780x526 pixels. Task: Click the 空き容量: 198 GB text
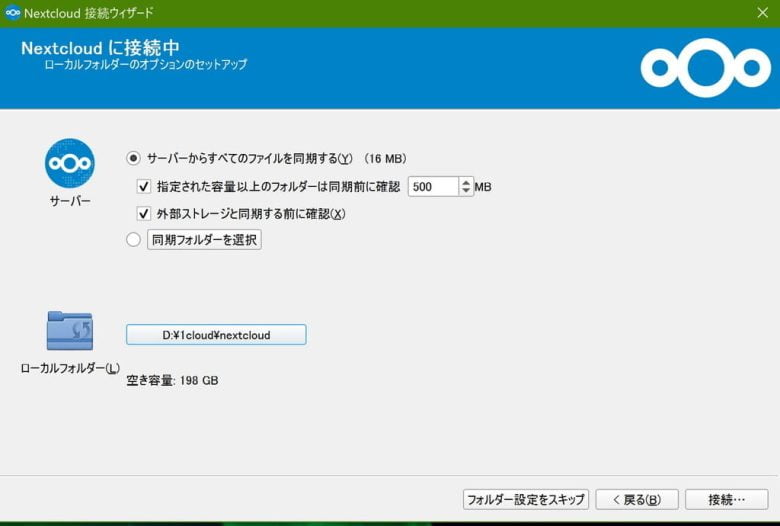[x=172, y=380]
